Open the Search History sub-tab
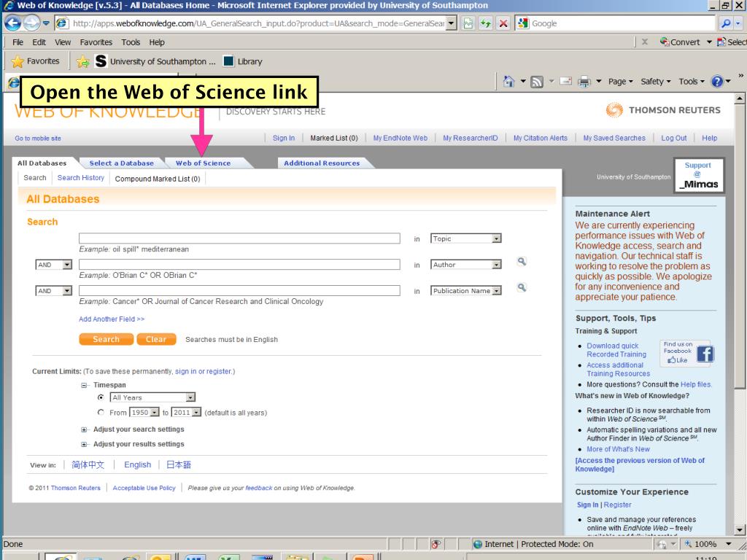747x560 pixels. [x=80, y=178]
